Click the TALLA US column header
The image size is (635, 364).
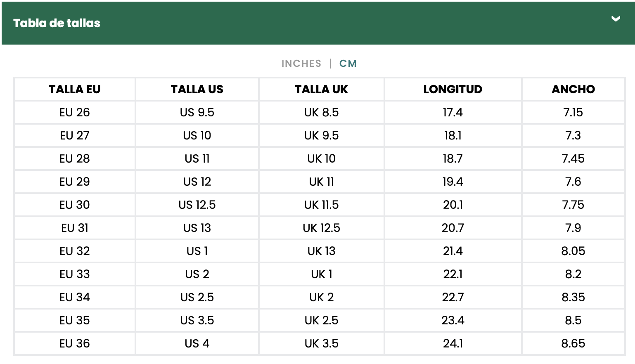[197, 89]
